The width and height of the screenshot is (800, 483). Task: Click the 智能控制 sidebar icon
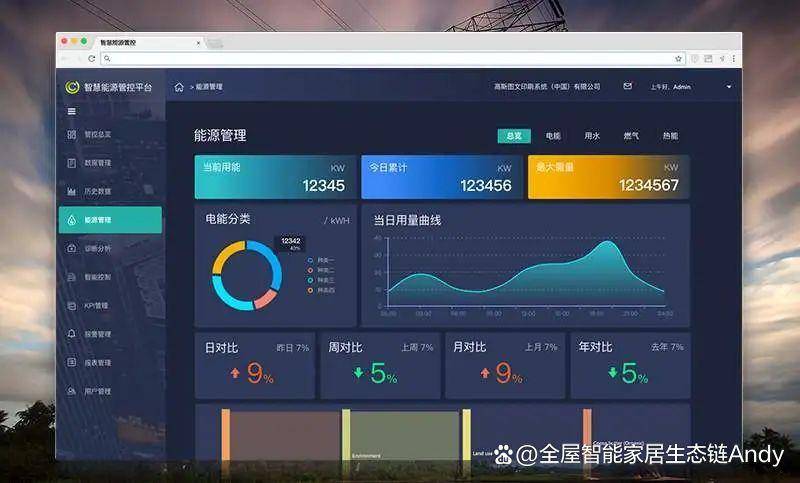point(71,277)
